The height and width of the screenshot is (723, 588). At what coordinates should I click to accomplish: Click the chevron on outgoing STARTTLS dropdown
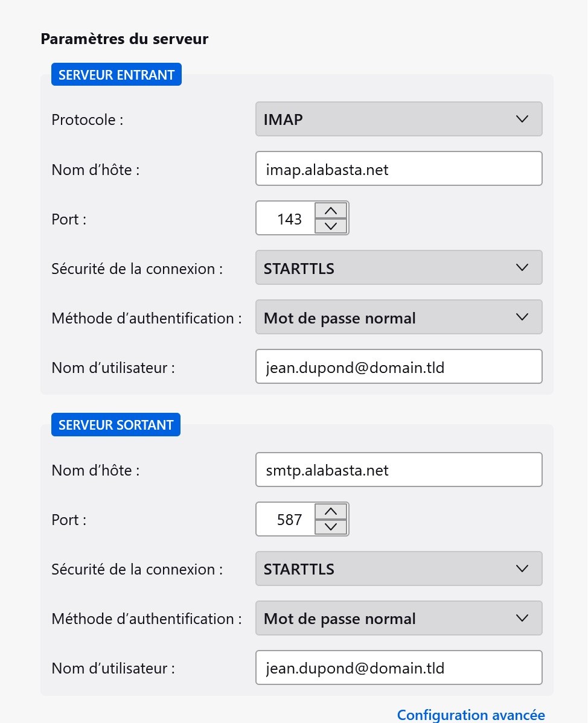[x=522, y=569]
